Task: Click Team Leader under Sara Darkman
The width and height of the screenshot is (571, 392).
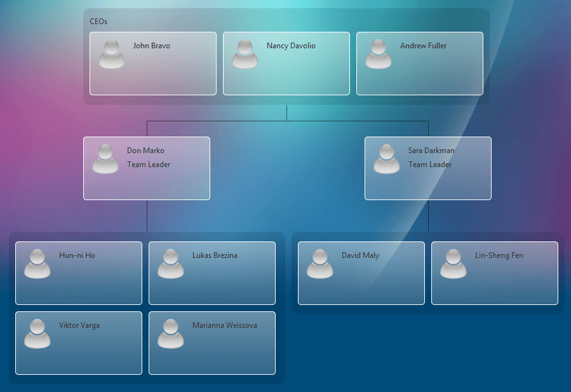Action: [430, 165]
